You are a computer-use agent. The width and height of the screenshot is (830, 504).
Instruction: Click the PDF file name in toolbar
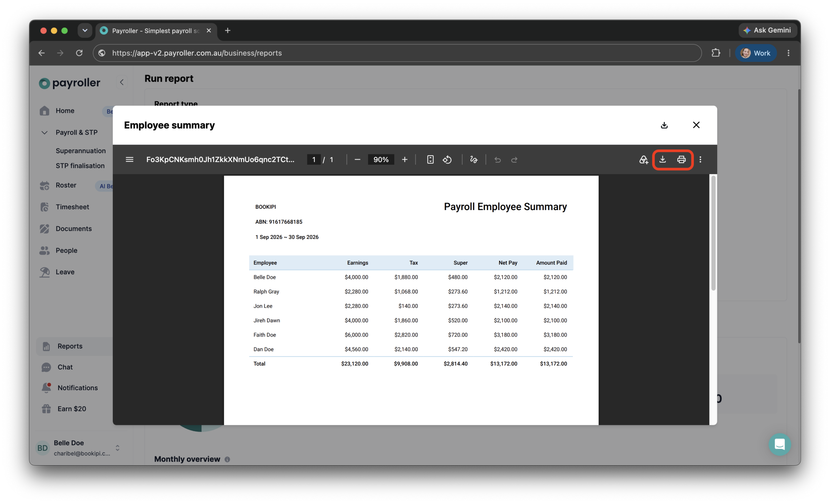220,159
